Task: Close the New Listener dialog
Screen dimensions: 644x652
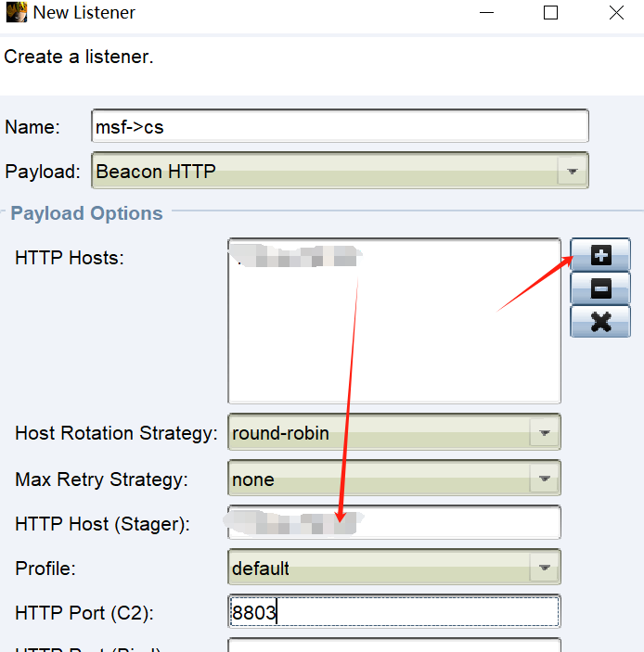Action: click(616, 13)
